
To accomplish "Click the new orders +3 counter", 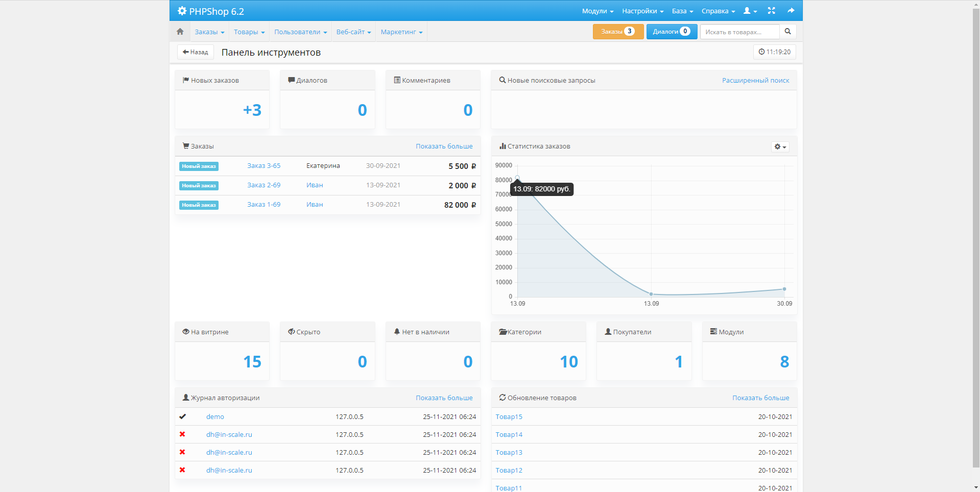I will 252,110.
